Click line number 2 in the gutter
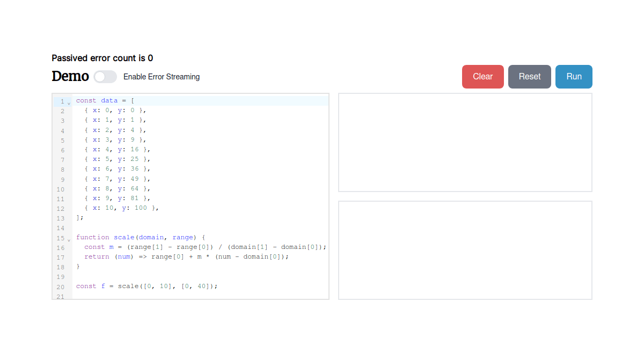The height and width of the screenshot is (338, 644). tap(62, 110)
